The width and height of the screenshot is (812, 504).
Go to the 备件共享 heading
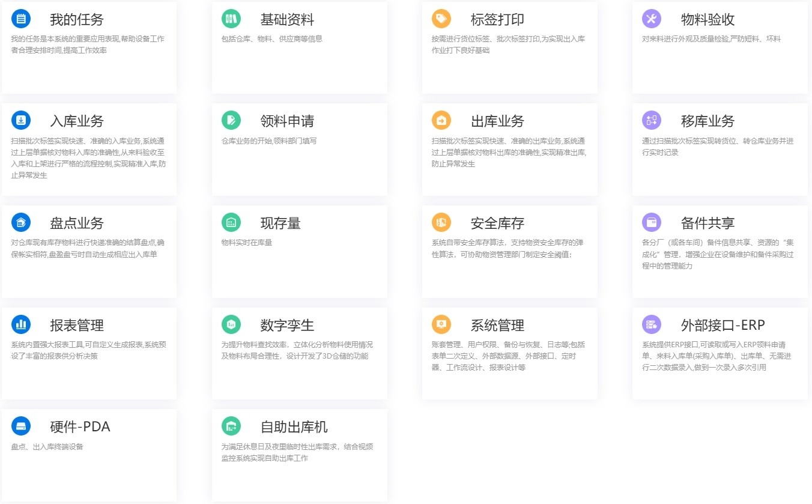(x=707, y=223)
